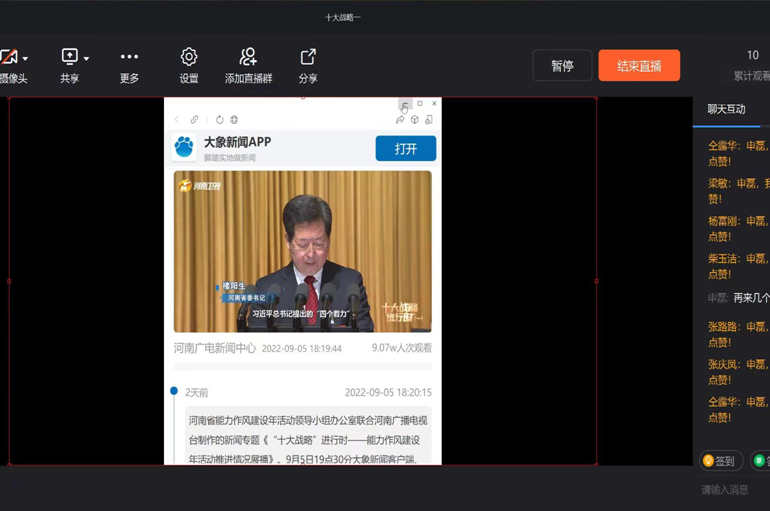This screenshot has width=770, height=511.
Task: Click the external share (分享) icon
Action: pos(308,58)
